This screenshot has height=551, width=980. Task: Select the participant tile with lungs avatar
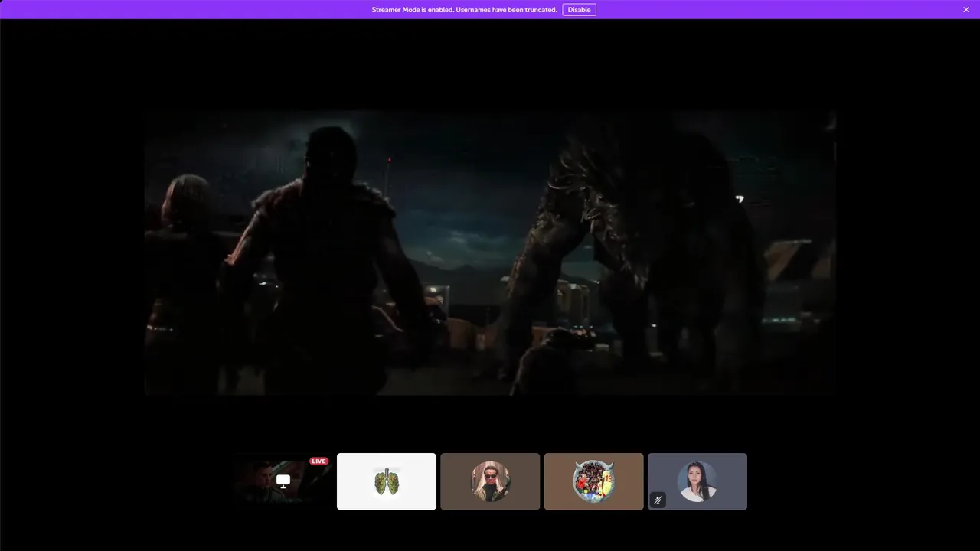387,481
